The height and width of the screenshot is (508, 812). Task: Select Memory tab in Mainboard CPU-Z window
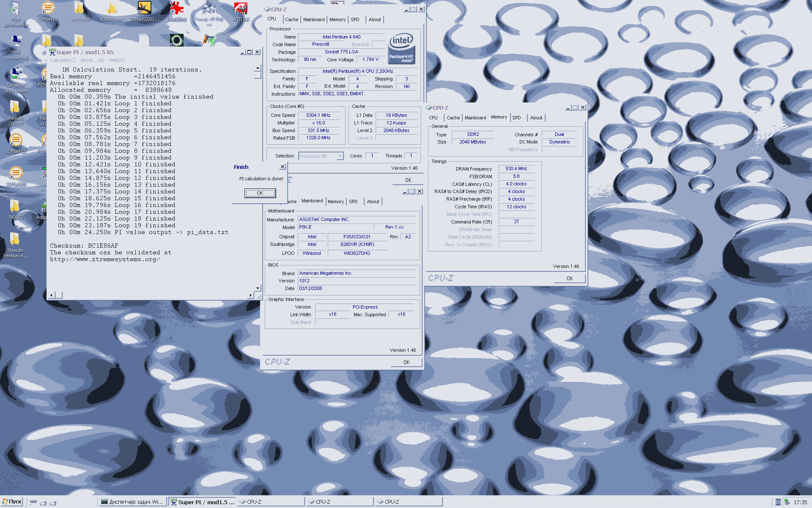[336, 202]
